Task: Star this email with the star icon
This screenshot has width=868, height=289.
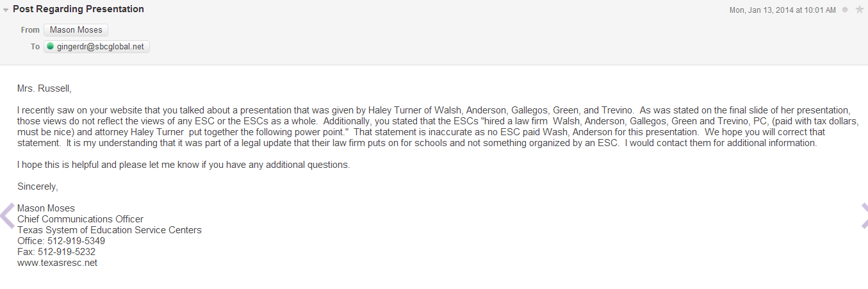Action: coord(859,10)
